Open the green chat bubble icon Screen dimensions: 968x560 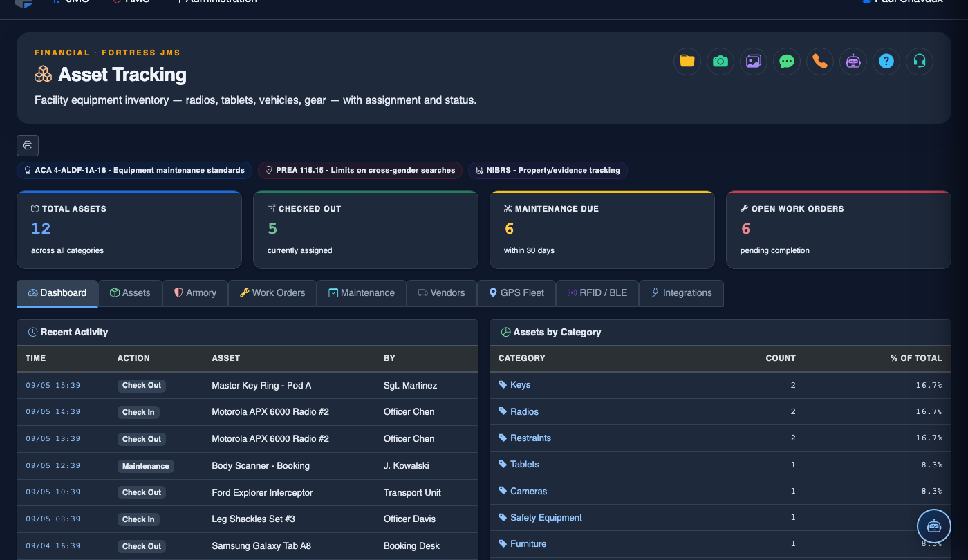[787, 62]
